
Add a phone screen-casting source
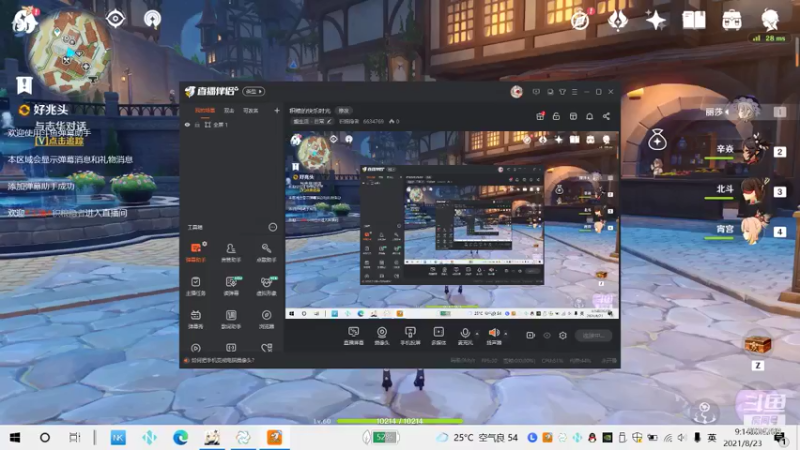pyautogui.click(x=410, y=336)
